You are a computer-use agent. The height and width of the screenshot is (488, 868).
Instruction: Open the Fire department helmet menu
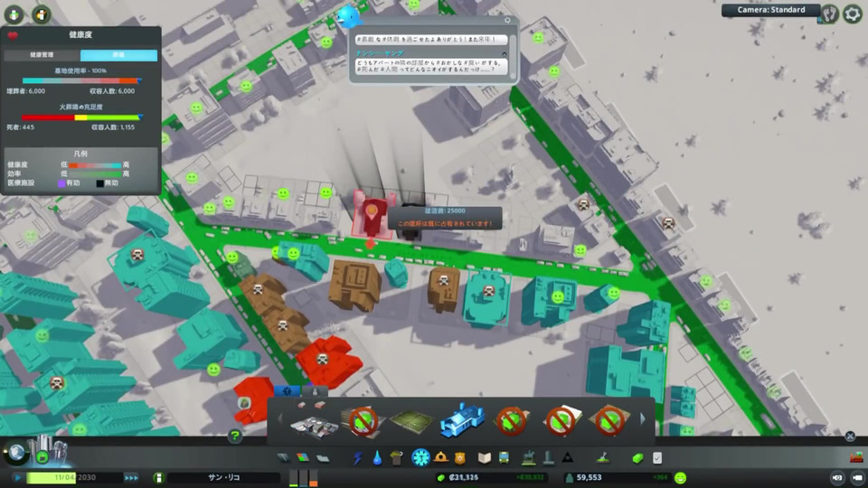tap(440, 457)
